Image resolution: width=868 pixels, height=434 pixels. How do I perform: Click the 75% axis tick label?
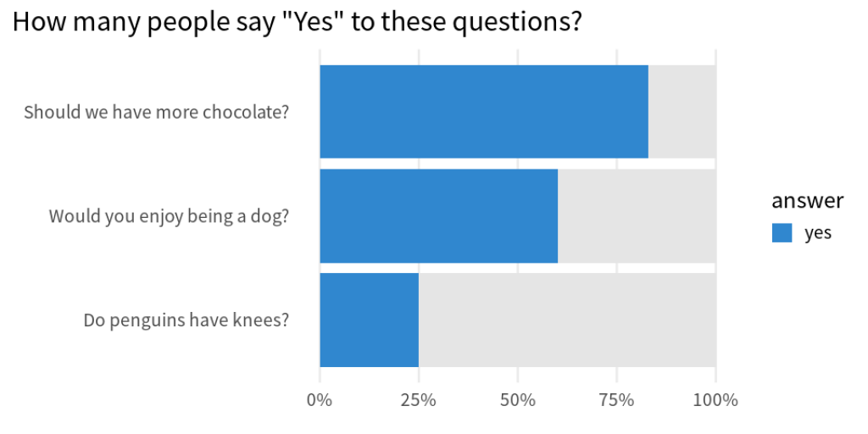coord(617,400)
